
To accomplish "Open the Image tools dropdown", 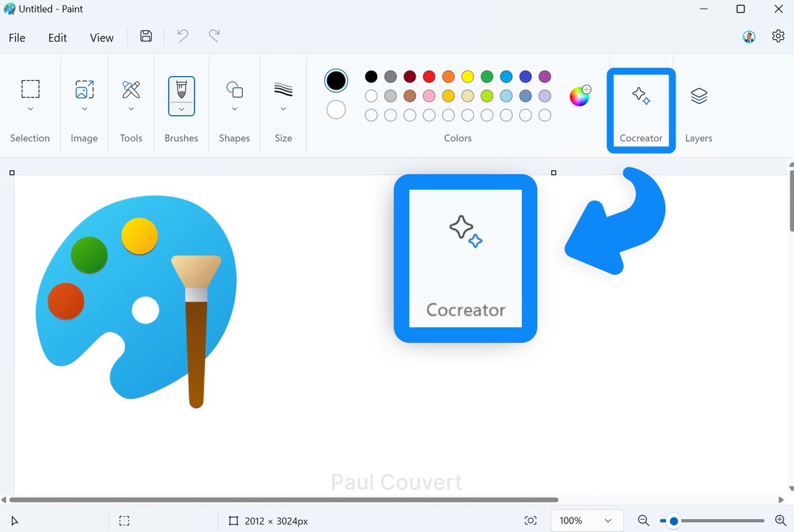I will pos(85,109).
